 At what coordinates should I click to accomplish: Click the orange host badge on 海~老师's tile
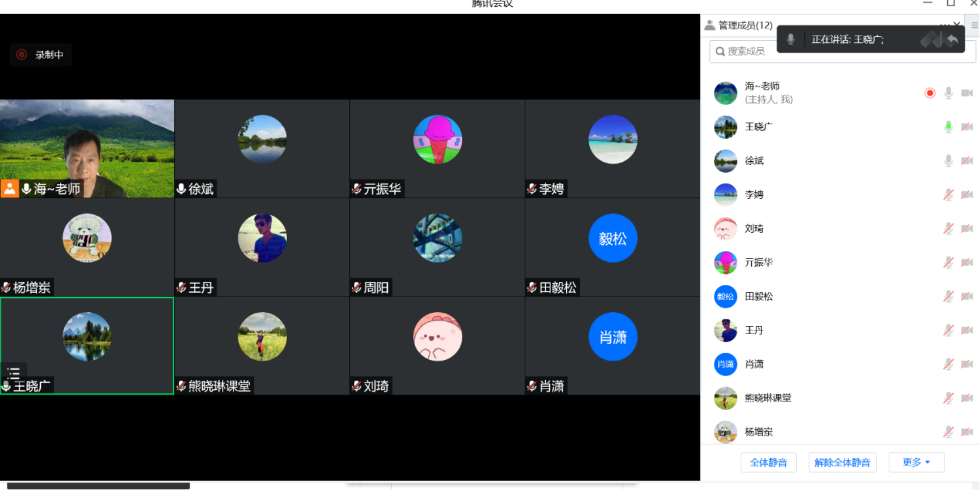[x=10, y=188]
